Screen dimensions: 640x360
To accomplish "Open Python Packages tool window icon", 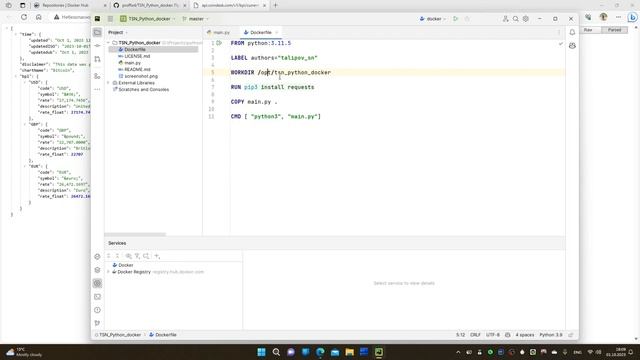I will 97,270.
